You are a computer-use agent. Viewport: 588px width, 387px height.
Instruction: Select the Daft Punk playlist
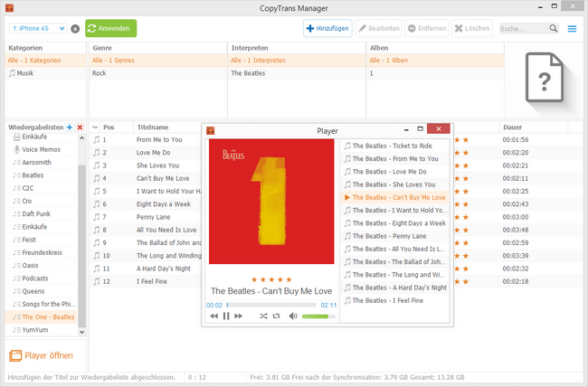(x=42, y=214)
